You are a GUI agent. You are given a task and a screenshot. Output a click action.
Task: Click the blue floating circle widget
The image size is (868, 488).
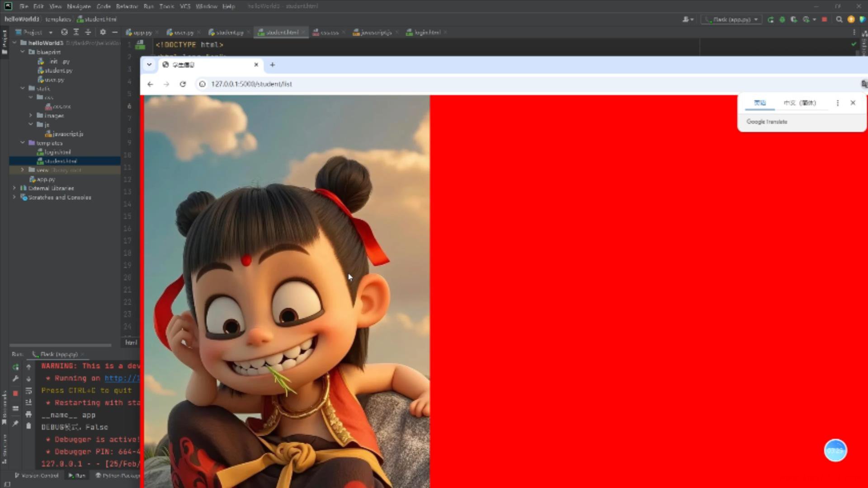(835, 450)
